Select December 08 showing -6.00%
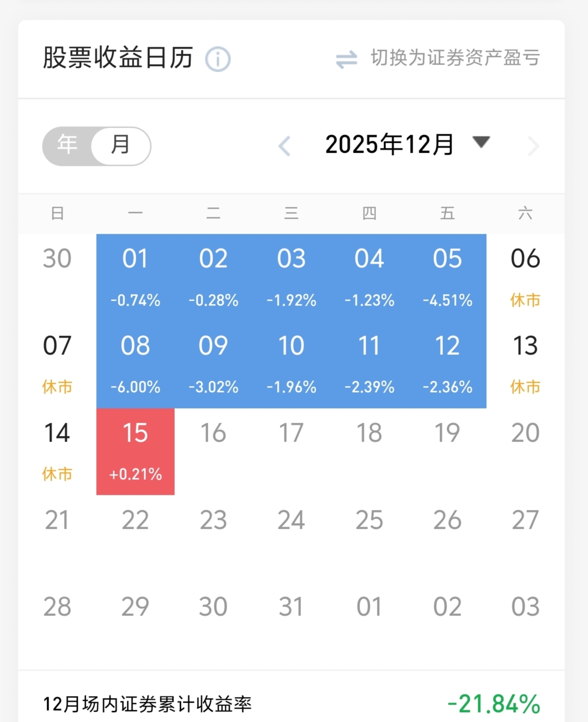 pyautogui.click(x=135, y=364)
